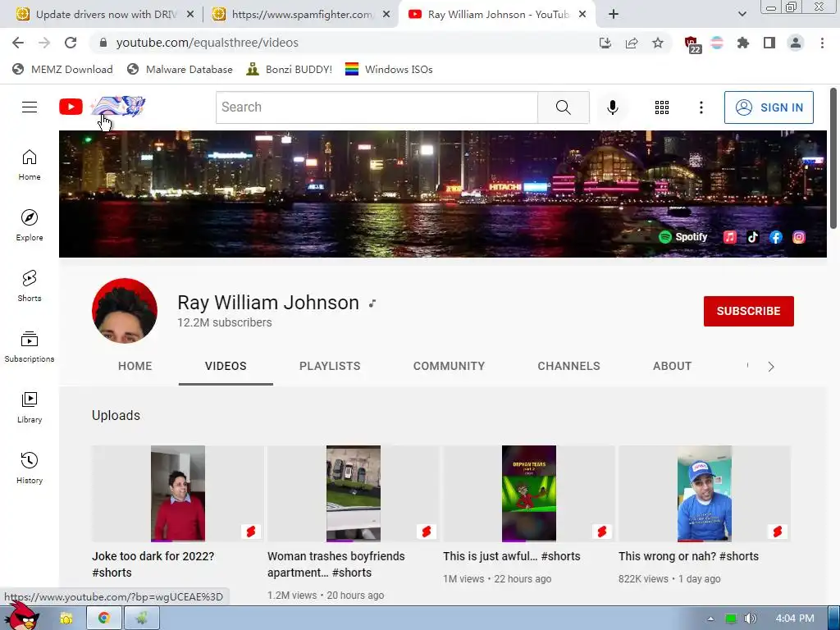Open the channel HOME tab
This screenshot has height=630, width=840.
click(135, 366)
